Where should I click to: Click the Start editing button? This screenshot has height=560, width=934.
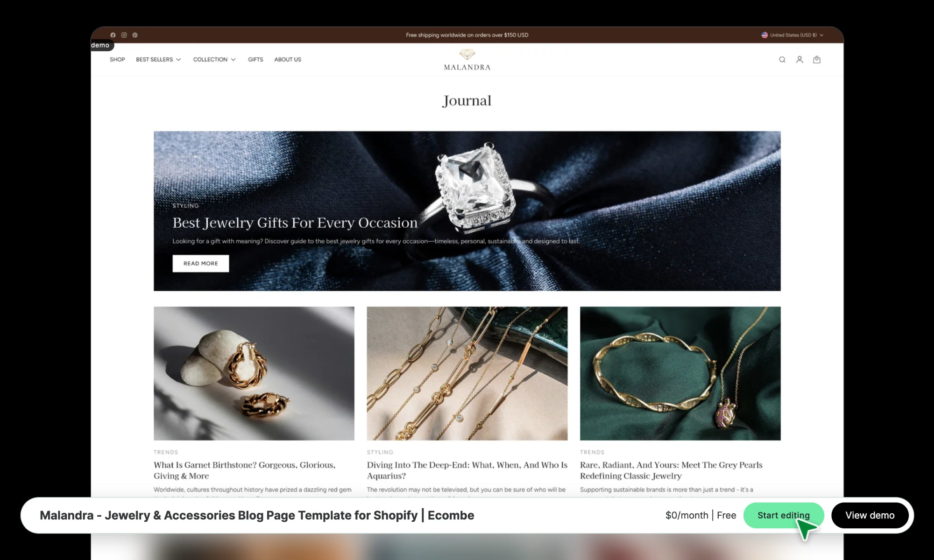tap(784, 515)
